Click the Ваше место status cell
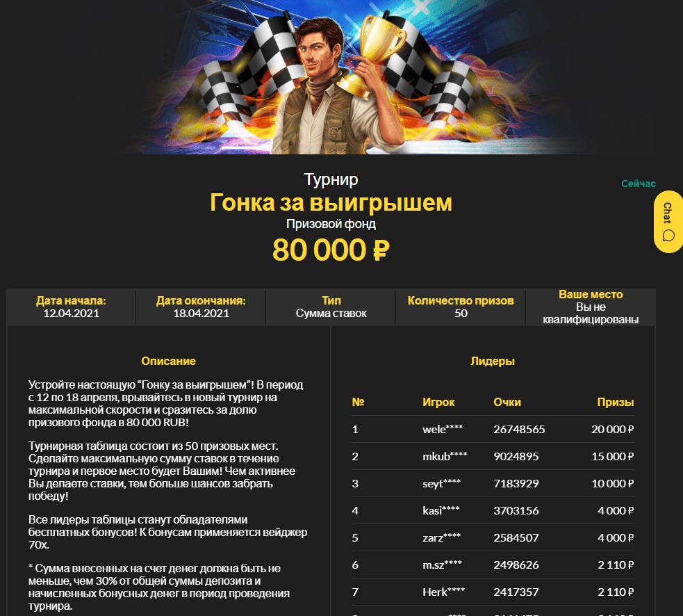The height and width of the screenshot is (616, 683). (591, 307)
